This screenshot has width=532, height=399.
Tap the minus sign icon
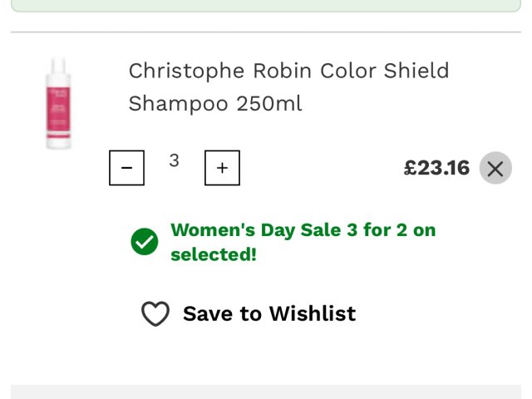[126, 168]
